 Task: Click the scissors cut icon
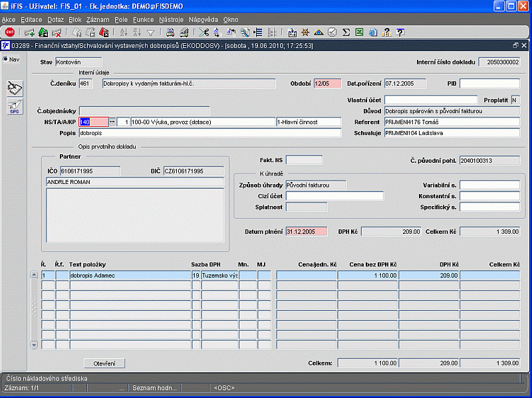point(204,33)
